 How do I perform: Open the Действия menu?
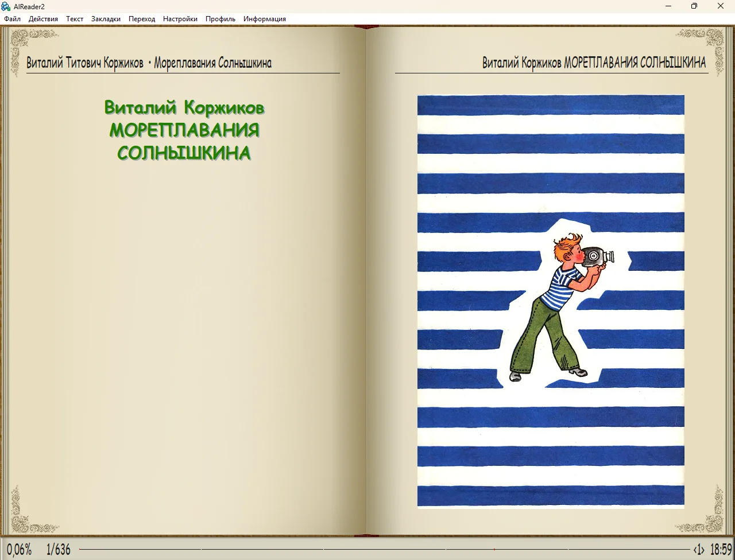tap(43, 19)
